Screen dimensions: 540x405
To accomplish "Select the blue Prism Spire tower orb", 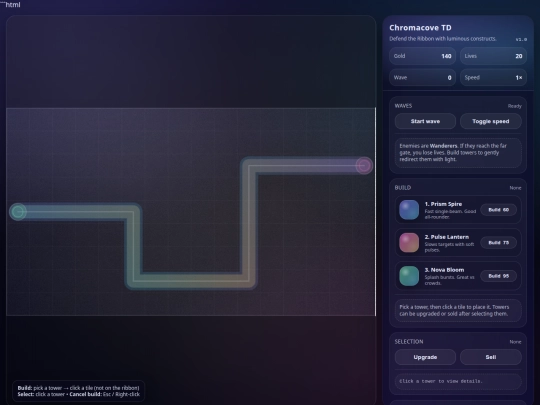I will [409, 210].
